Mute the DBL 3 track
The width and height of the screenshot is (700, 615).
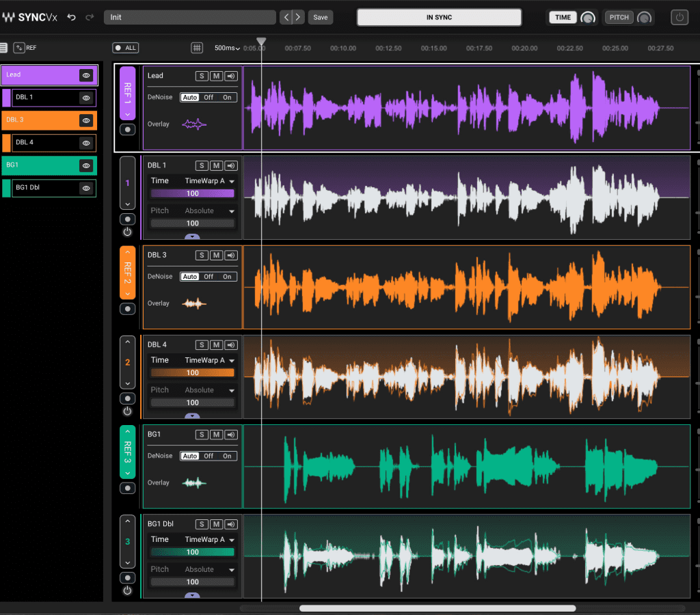pyautogui.click(x=216, y=255)
